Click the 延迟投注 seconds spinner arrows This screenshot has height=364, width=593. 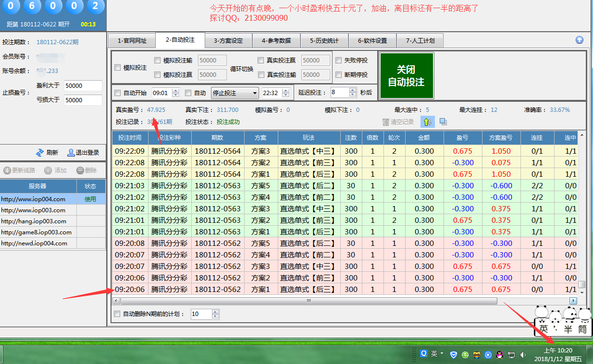pos(353,93)
